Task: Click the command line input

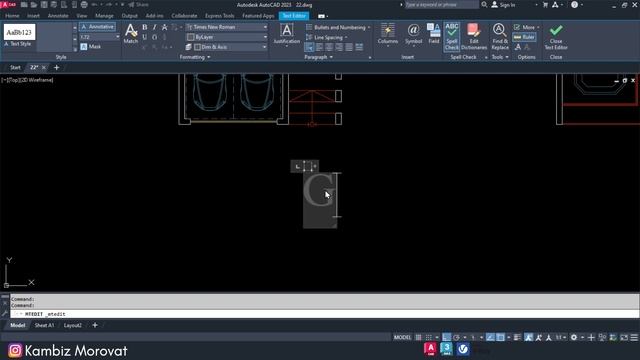Action: tap(324, 314)
